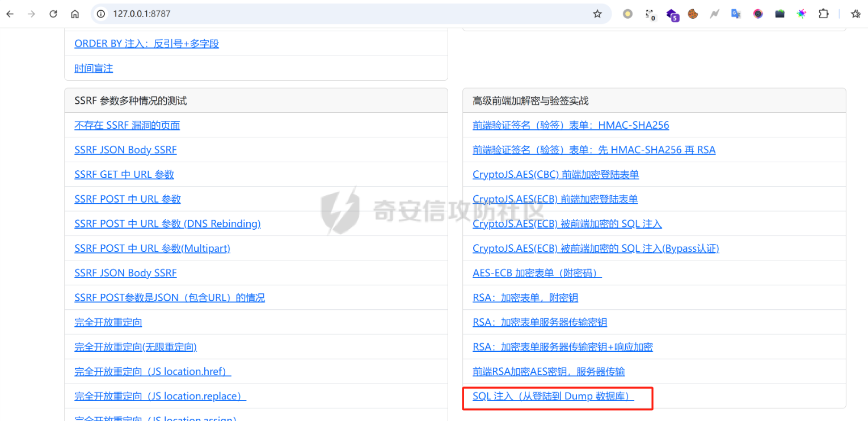868x421 pixels.
Task: Open the gray lightning bolt extension
Action: [x=714, y=14]
